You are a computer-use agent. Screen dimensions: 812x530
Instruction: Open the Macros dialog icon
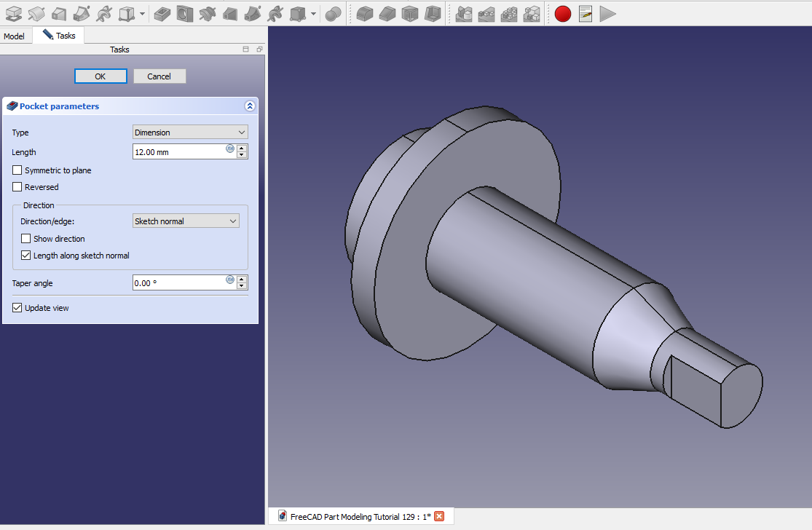coord(586,13)
